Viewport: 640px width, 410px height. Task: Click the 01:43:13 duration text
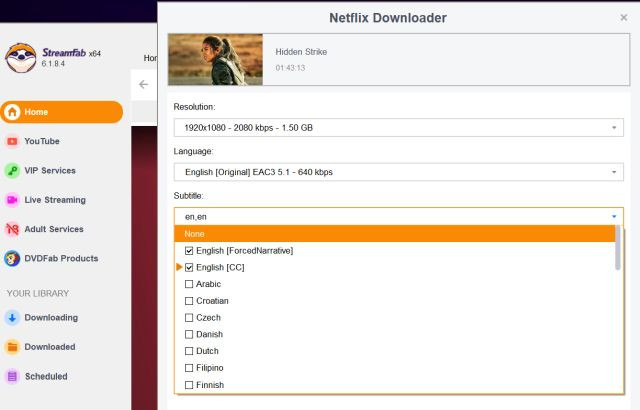290,68
